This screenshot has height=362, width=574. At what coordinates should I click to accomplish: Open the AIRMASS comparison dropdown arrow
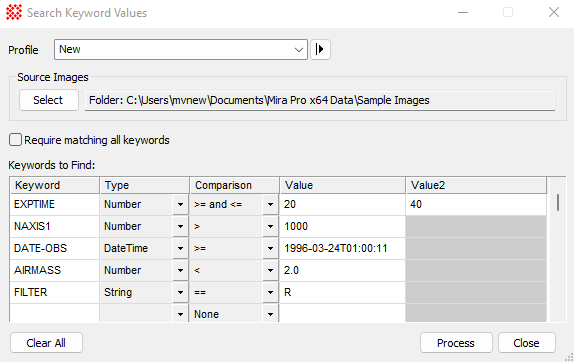[270, 270]
